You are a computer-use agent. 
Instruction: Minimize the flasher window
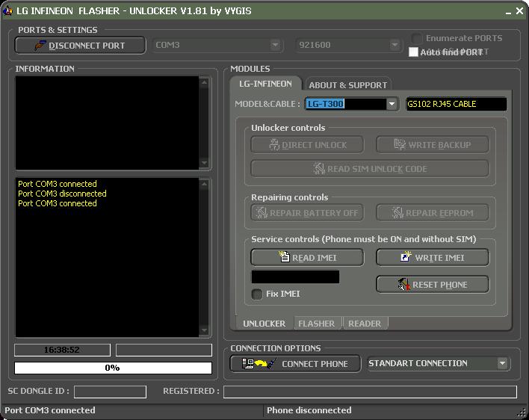coord(508,12)
